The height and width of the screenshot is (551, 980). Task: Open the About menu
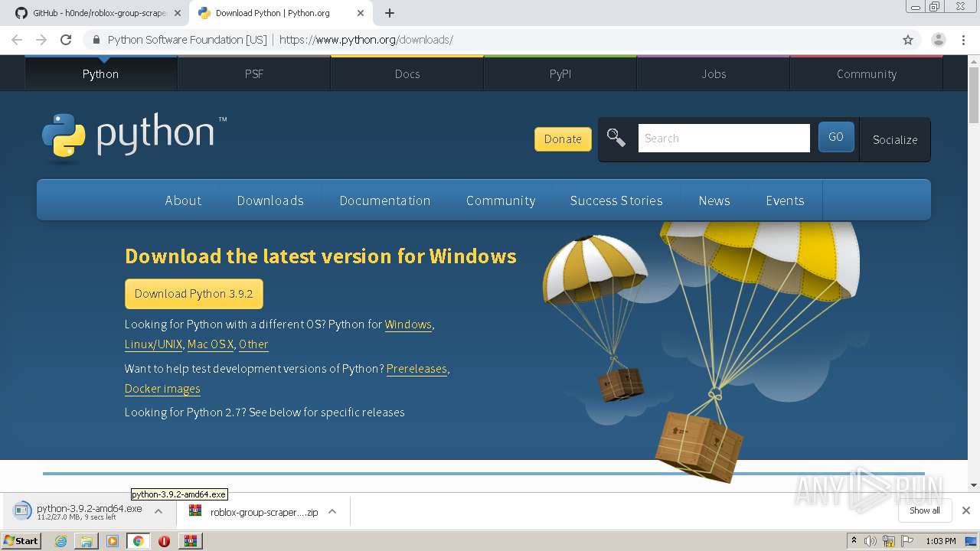point(183,201)
